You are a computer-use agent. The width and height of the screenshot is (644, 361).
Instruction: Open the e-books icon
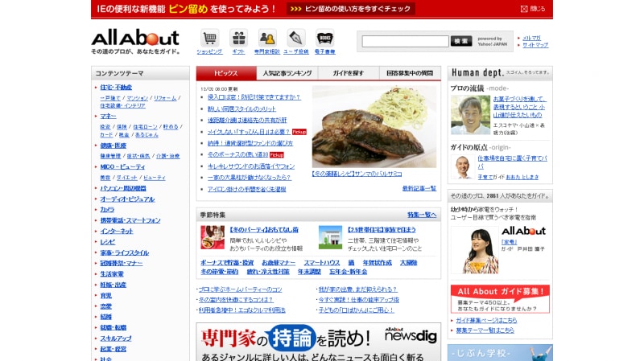pyautogui.click(x=324, y=38)
